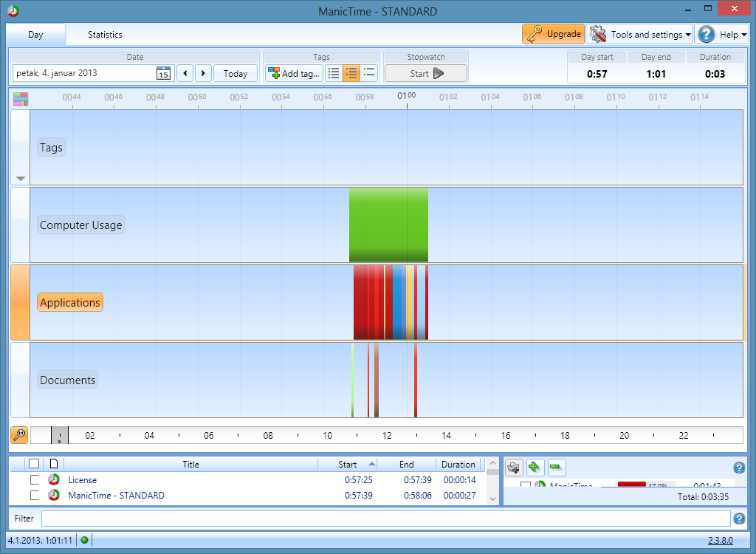
Task: Switch to the Statistics tab
Action: click(105, 35)
